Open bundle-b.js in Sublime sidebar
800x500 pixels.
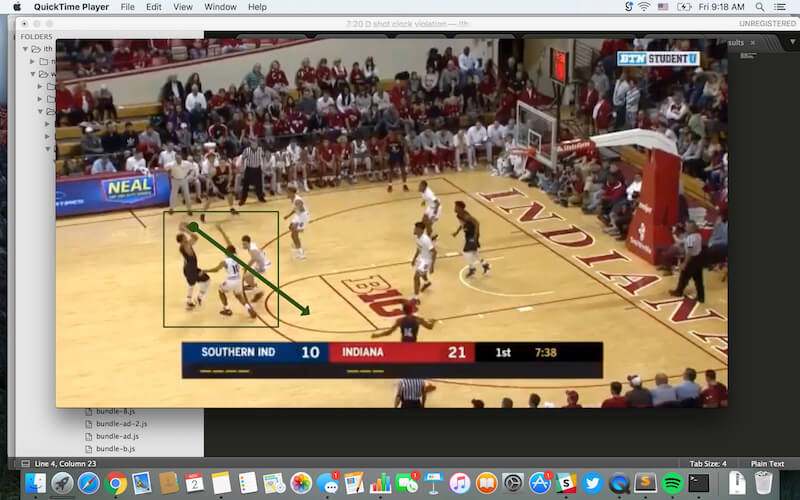[x=115, y=449]
